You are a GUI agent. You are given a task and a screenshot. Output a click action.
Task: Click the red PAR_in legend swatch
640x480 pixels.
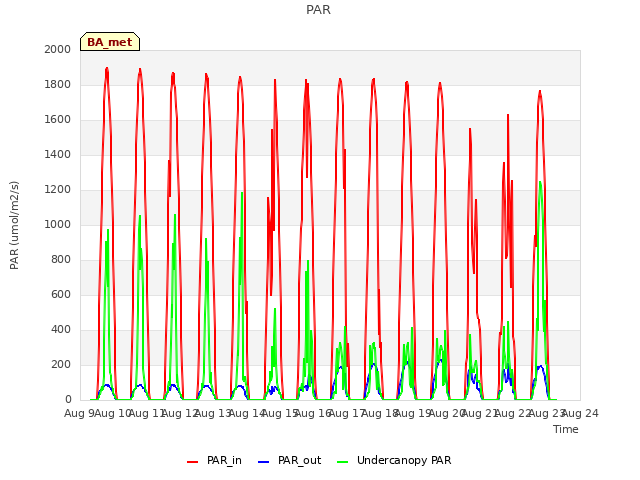pyautogui.click(x=192, y=462)
